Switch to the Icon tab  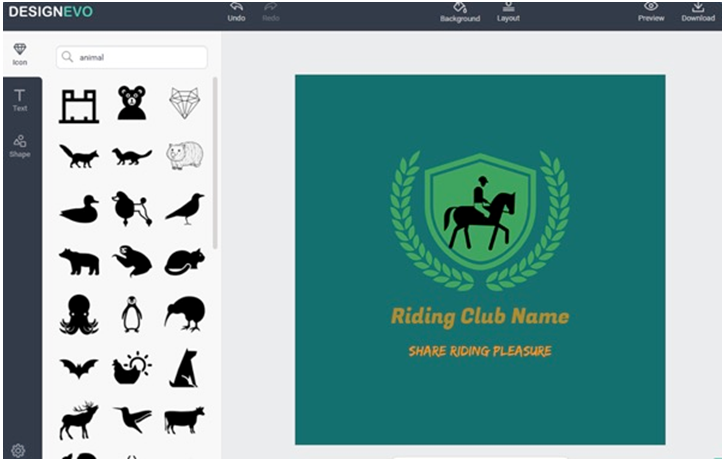[x=20, y=54]
